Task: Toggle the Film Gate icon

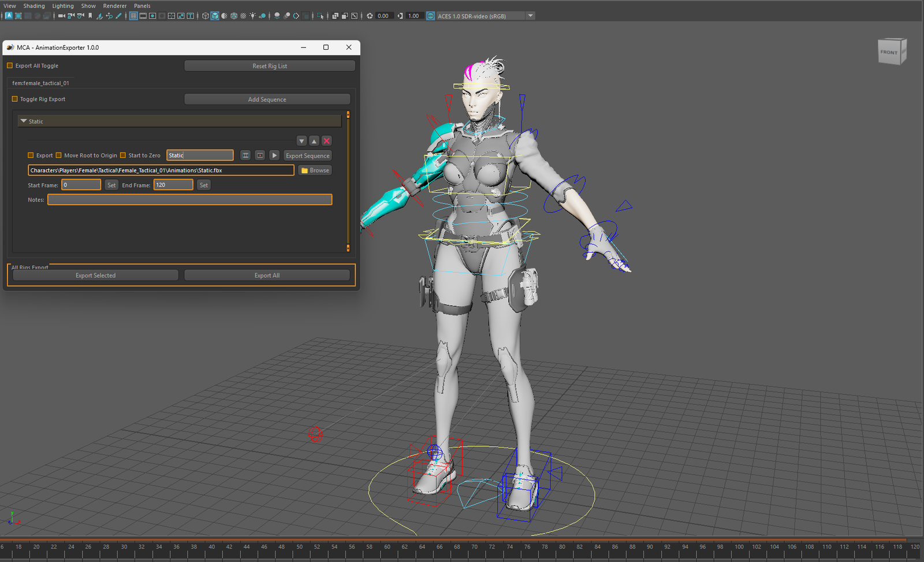Action: (x=143, y=16)
